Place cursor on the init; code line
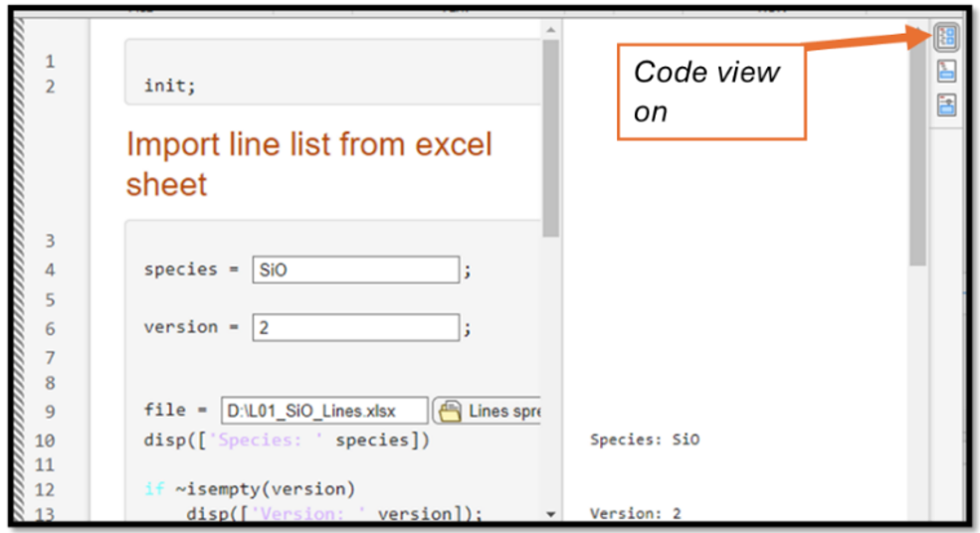This screenshot has height=533, width=980. (170, 86)
